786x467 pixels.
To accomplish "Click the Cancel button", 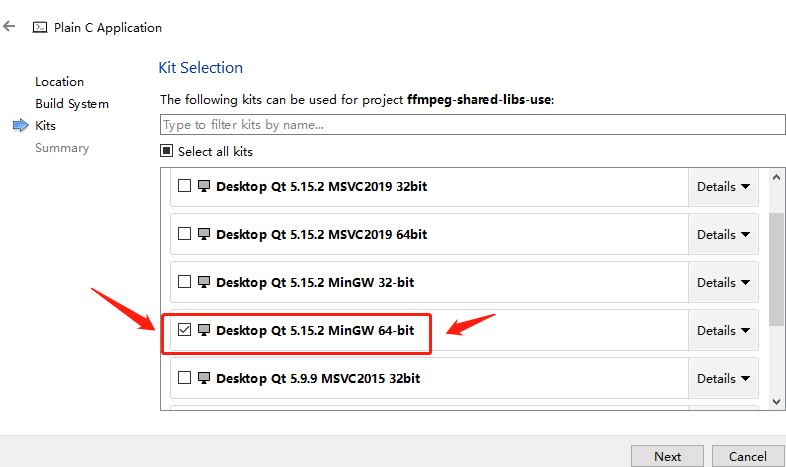I will (747, 456).
